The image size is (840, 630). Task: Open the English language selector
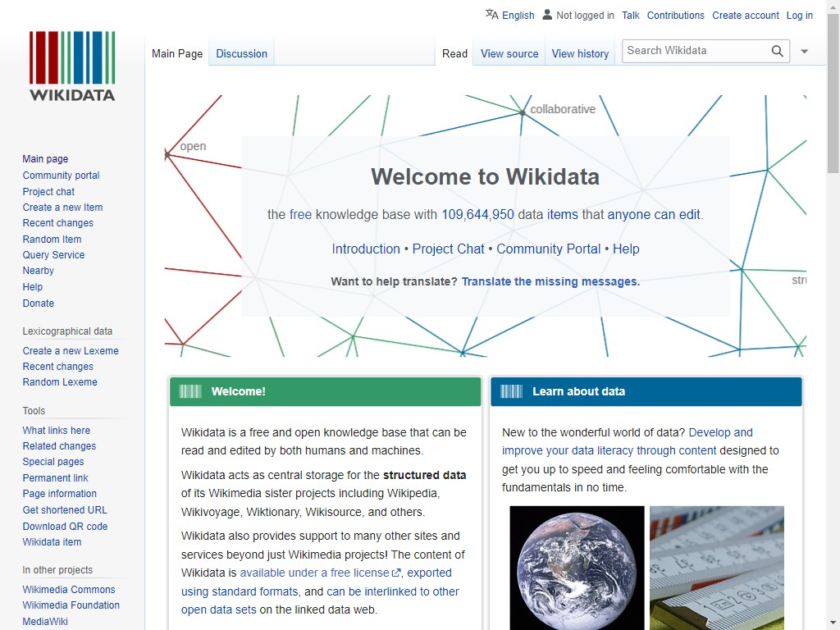point(518,15)
